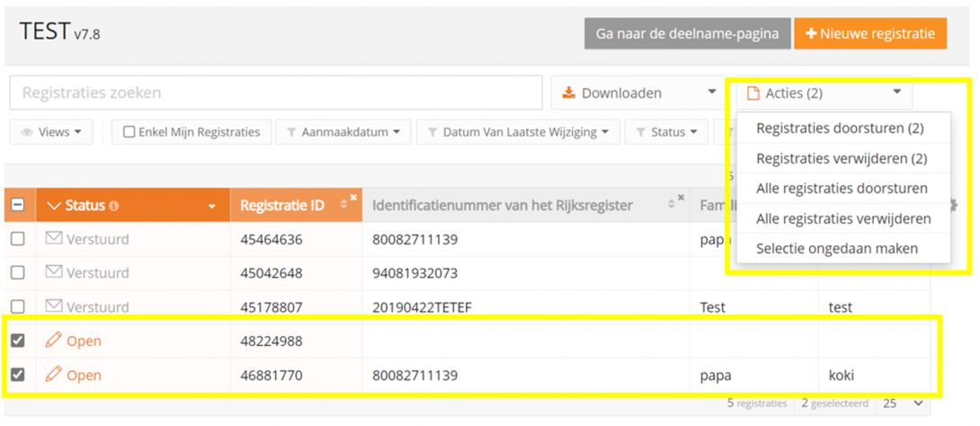The height and width of the screenshot is (426, 980).
Task: Click the pencil icon on registration 46881770
Action: click(54, 375)
